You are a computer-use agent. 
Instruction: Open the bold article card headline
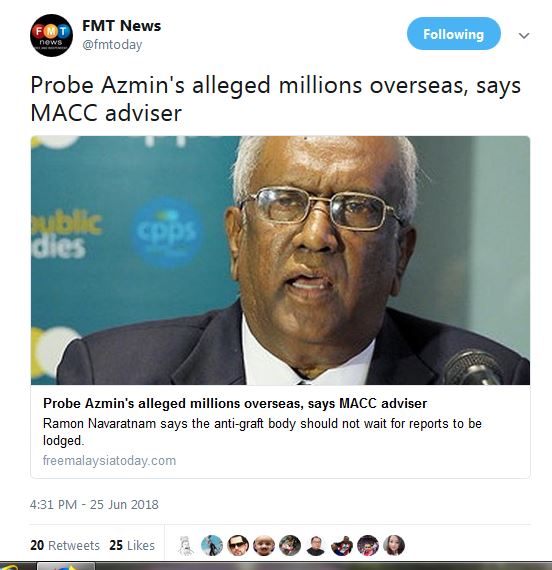click(x=235, y=404)
